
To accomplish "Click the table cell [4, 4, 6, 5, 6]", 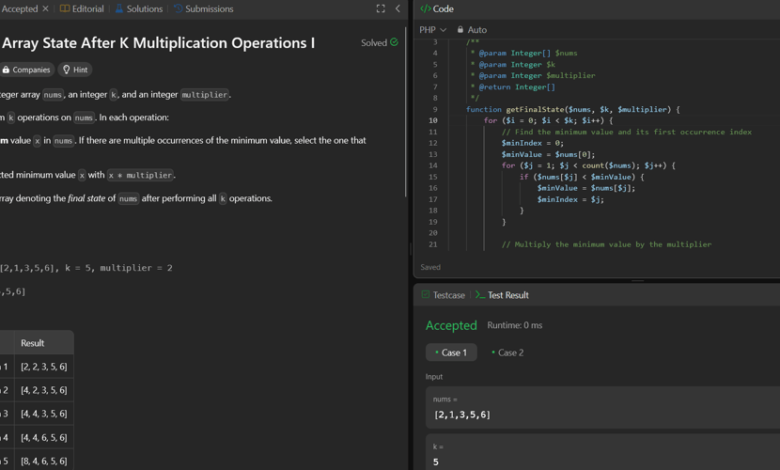I will [x=44, y=438].
